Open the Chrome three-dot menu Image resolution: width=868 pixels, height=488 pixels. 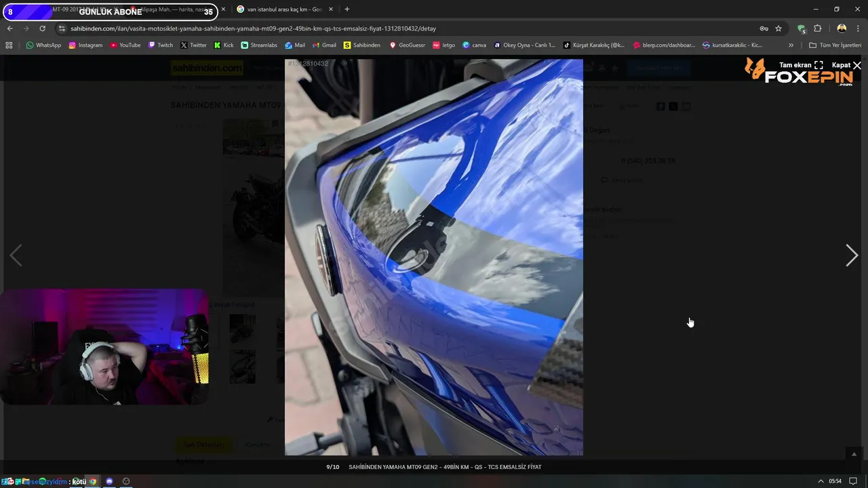tap(858, 28)
